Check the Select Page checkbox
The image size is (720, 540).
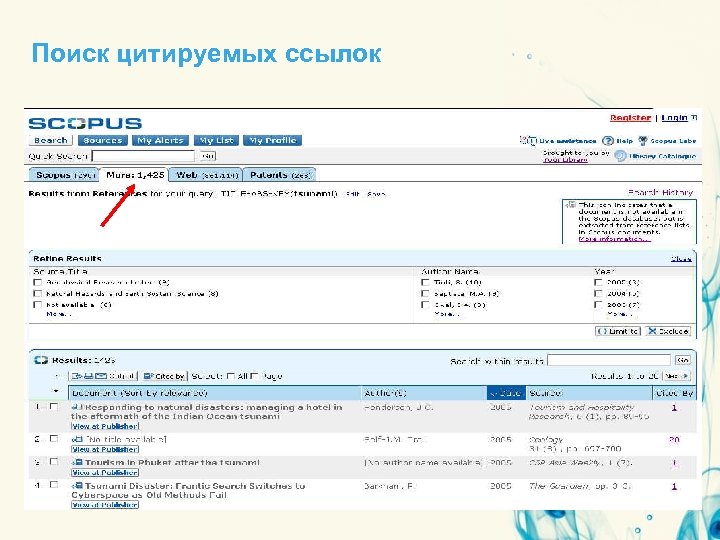pyautogui.click(x=255, y=376)
